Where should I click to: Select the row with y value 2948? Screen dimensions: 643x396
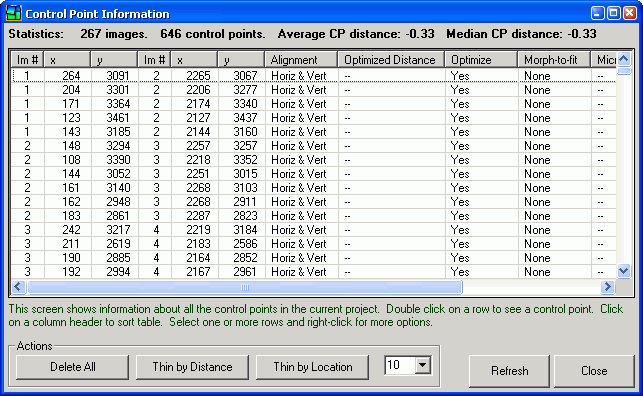click(x=314, y=201)
